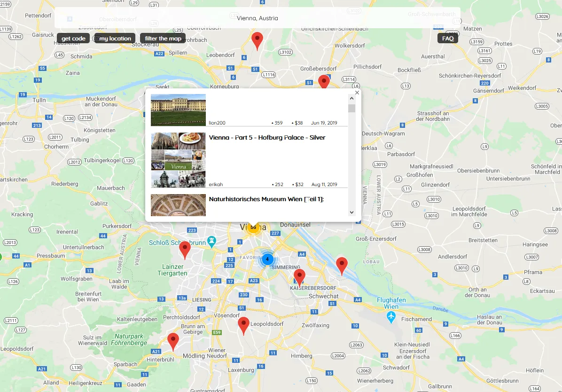
Task: Click the Schwechat map label
Action: pos(324,296)
